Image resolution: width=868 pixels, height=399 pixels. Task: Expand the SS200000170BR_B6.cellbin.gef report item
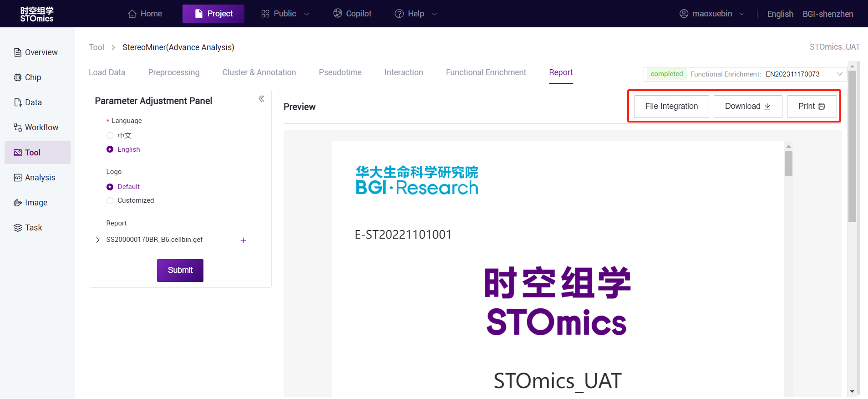[98, 240]
